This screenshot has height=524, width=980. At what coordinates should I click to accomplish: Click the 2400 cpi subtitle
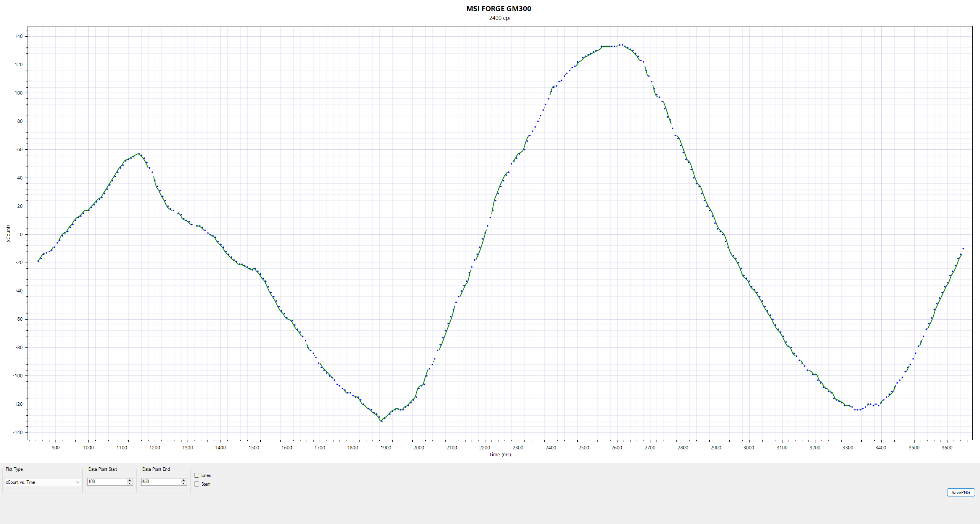pos(500,18)
